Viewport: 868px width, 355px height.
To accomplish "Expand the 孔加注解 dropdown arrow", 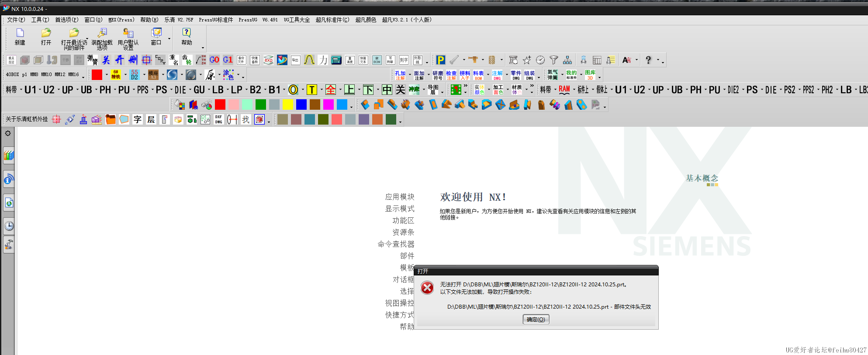I will tap(409, 75).
